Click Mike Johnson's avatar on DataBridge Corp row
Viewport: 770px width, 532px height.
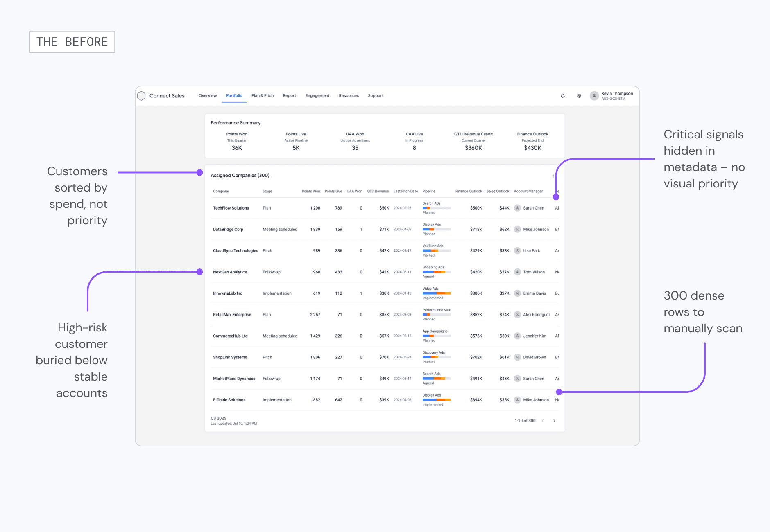click(517, 229)
